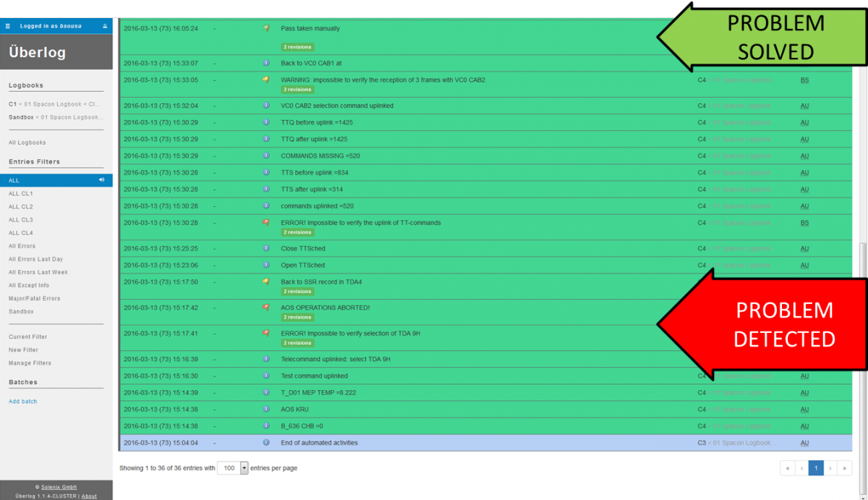The height and width of the screenshot is (500, 868).
Task: Click the speaker icon on the ALL filter
Action: point(101,180)
